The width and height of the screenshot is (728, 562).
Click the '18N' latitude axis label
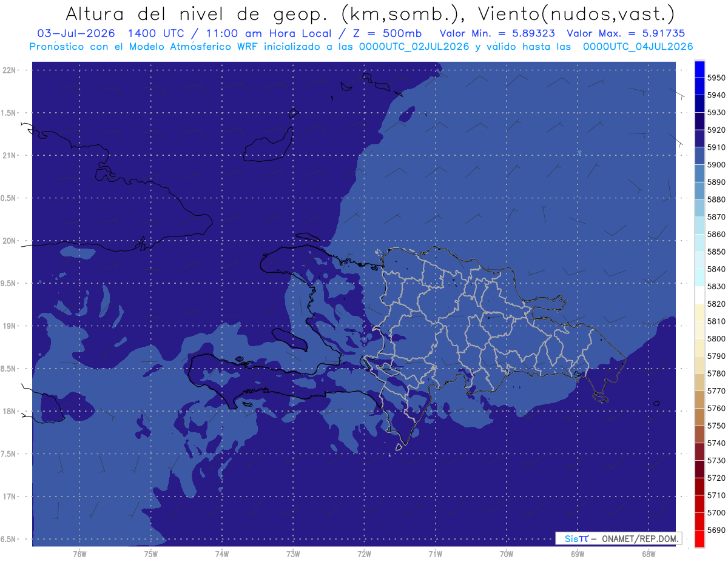(x=9, y=412)
